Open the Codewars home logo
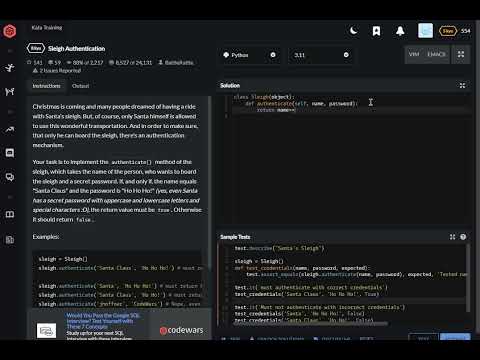The image size is (480, 360). pos(10,32)
